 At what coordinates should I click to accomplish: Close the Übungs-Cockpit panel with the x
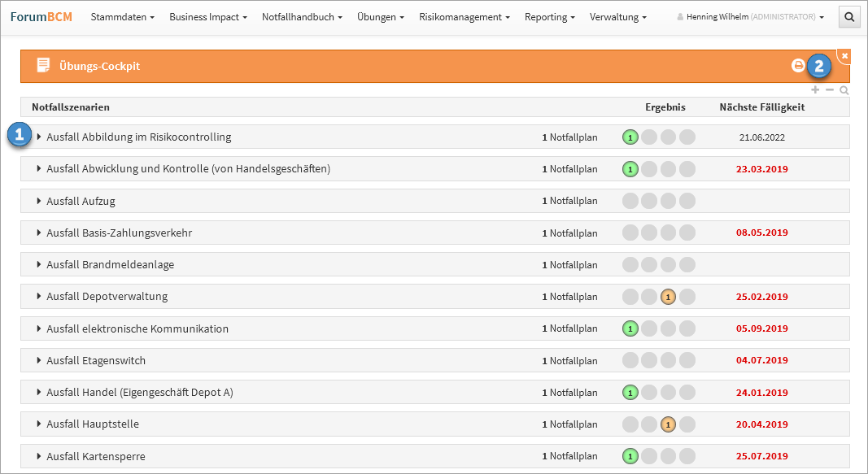pyautogui.click(x=844, y=56)
